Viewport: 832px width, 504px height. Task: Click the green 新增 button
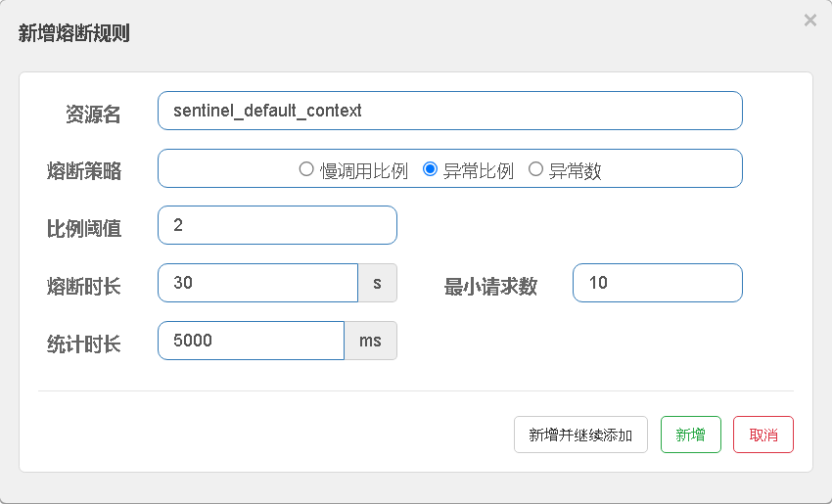click(690, 435)
